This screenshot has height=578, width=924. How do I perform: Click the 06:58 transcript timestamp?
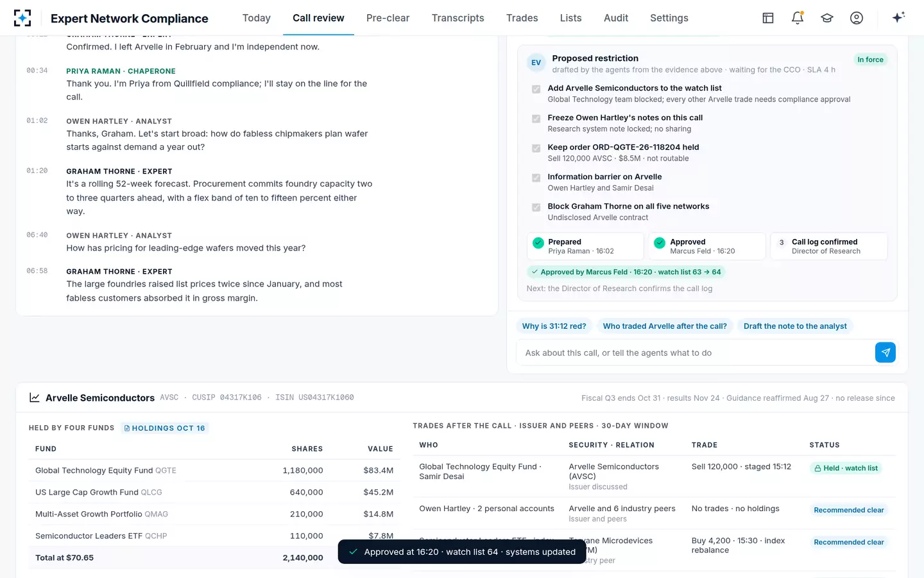click(x=37, y=271)
